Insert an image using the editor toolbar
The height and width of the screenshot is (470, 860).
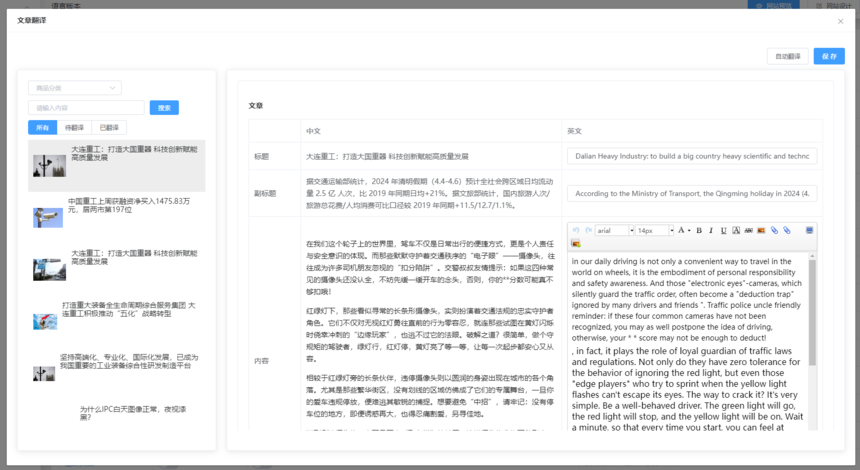pyautogui.click(x=761, y=230)
